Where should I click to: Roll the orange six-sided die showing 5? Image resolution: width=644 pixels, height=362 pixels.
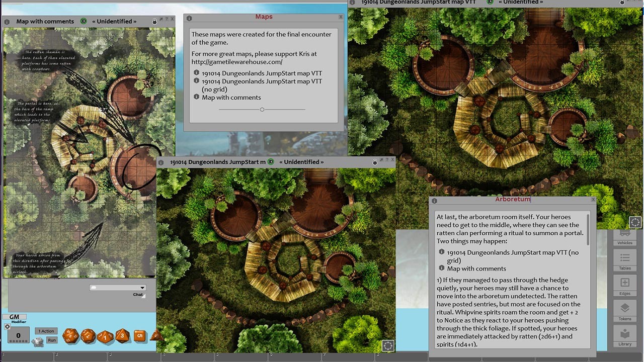(139, 335)
